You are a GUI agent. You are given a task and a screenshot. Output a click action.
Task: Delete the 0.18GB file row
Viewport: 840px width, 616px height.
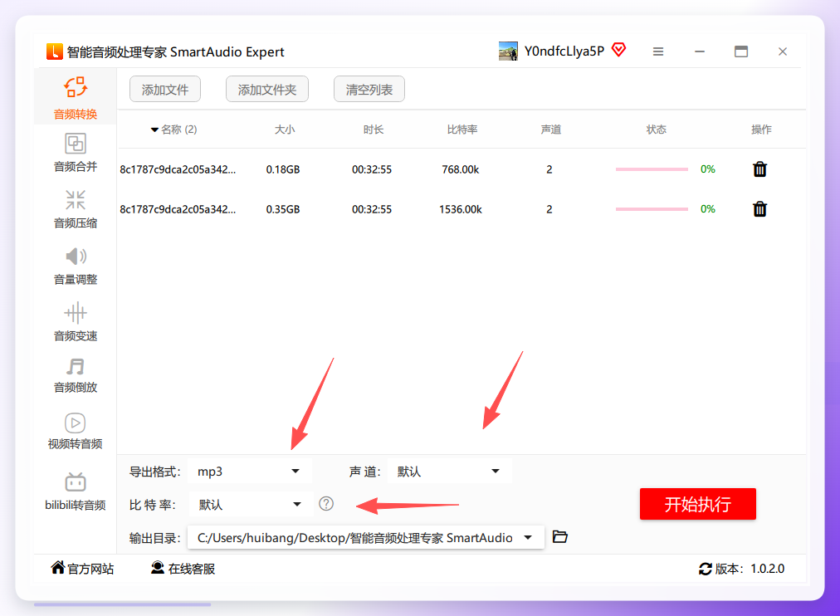pos(759,169)
